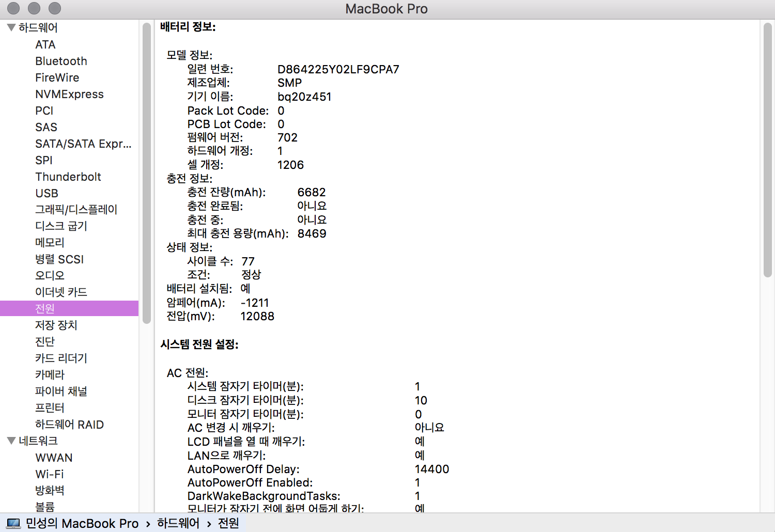Select Wi-Fi under 네트워크
775x532 pixels.
pyautogui.click(x=50, y=474)
